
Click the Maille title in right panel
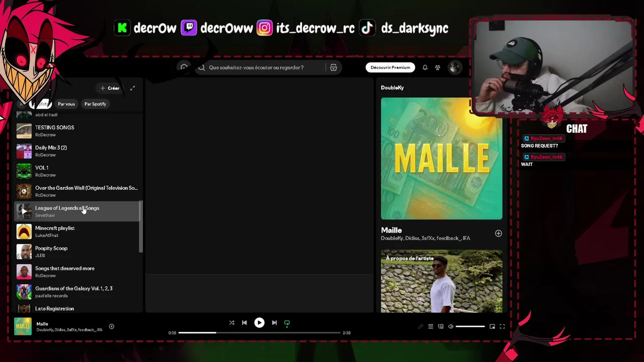point(391,230)
